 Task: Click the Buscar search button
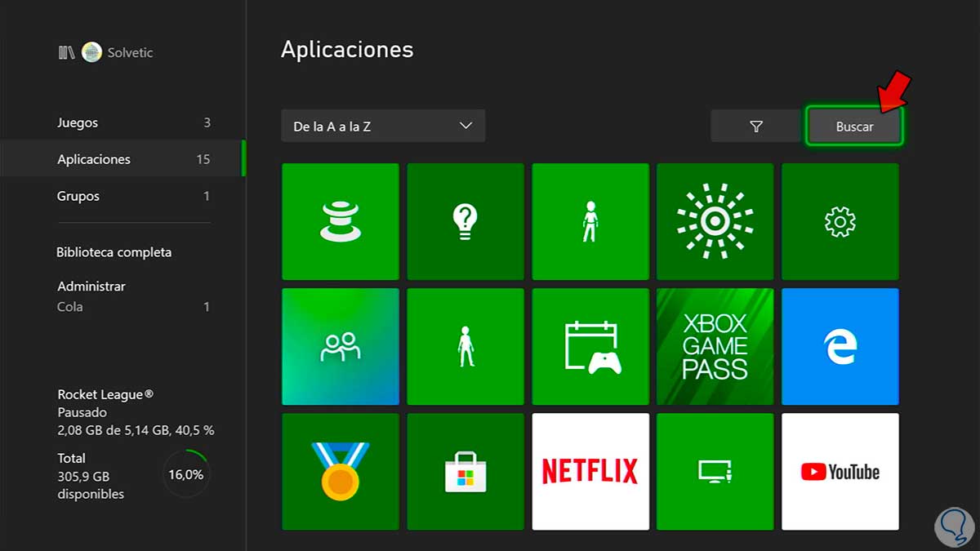coord(854,127)
